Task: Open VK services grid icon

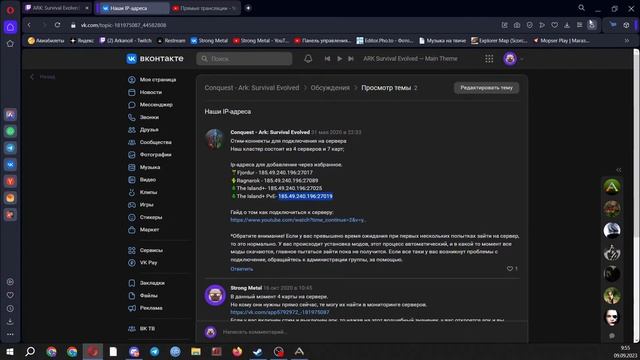Action: [x=489, y=59]
